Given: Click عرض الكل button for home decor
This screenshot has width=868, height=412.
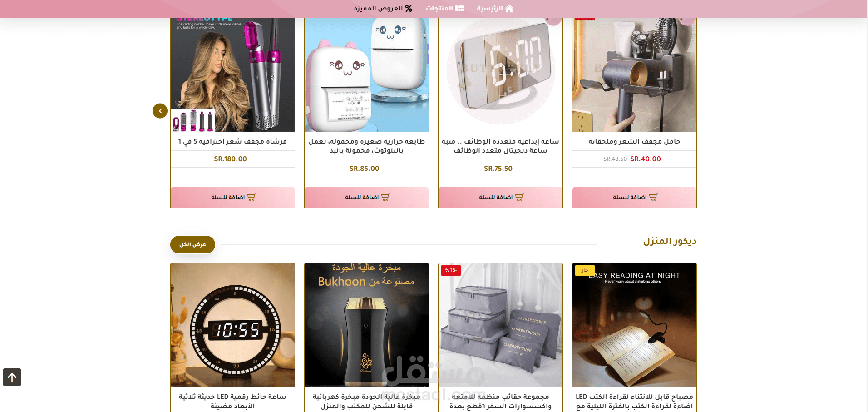Looking at the screenshot, I should pyautogui.click(x=192, y=244).
